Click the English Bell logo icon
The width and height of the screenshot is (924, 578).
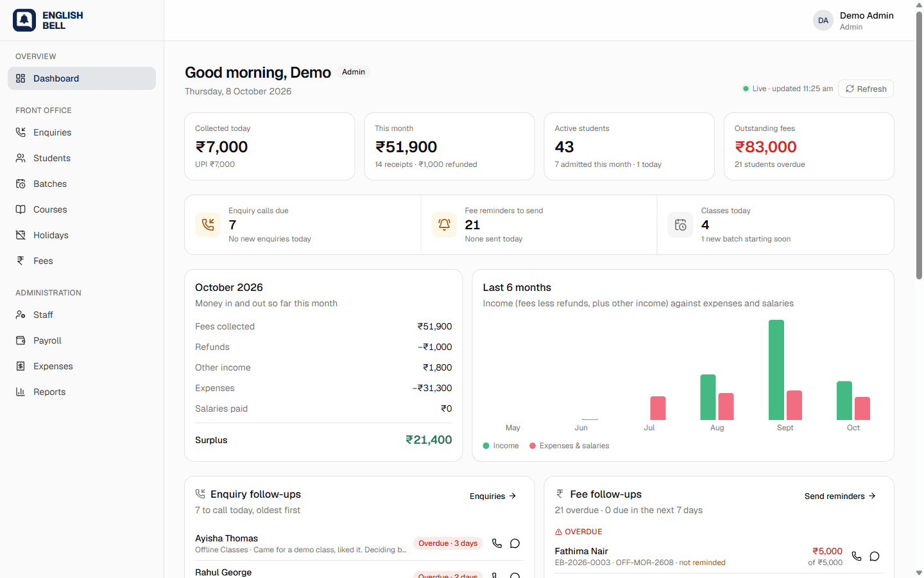[24, 21]
